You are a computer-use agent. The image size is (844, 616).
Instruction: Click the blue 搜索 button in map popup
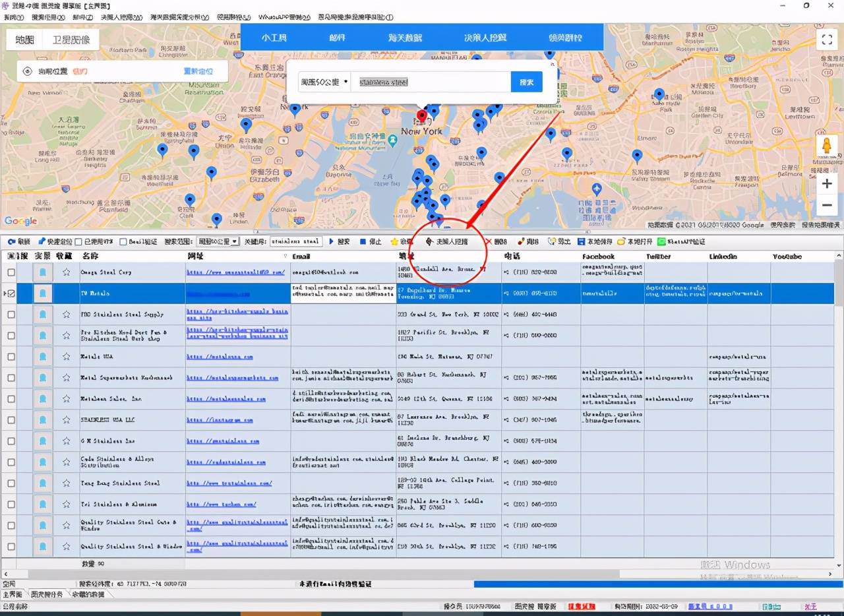point(527,82)
